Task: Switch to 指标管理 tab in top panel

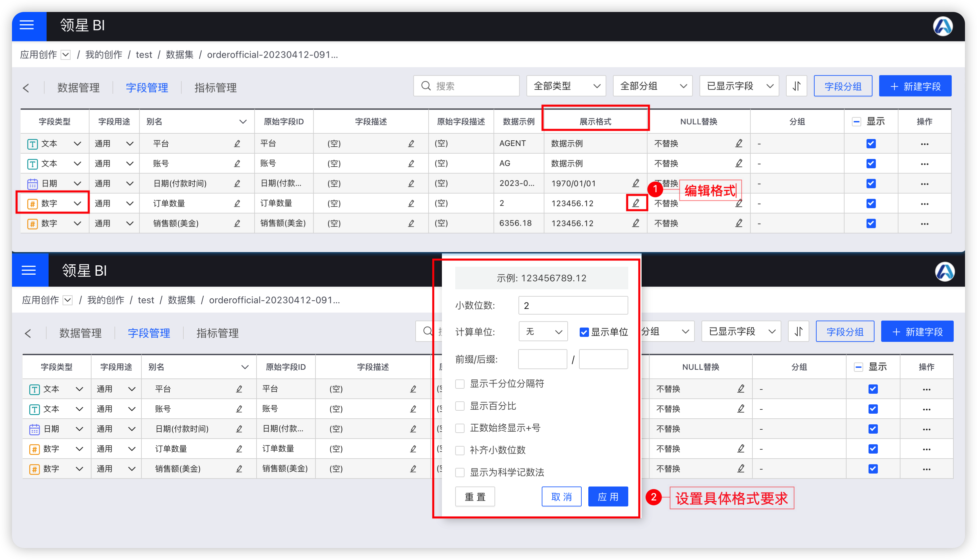Action: (216, 88)
